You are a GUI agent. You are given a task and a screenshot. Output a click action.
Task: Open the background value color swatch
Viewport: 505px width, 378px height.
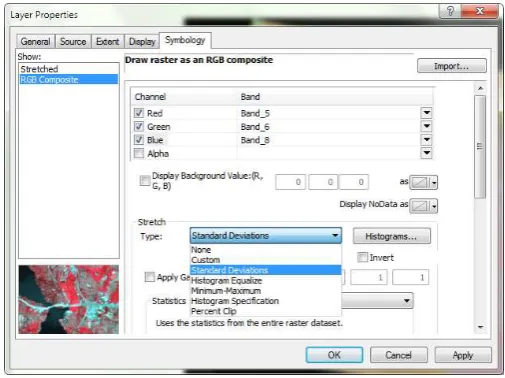423,182
